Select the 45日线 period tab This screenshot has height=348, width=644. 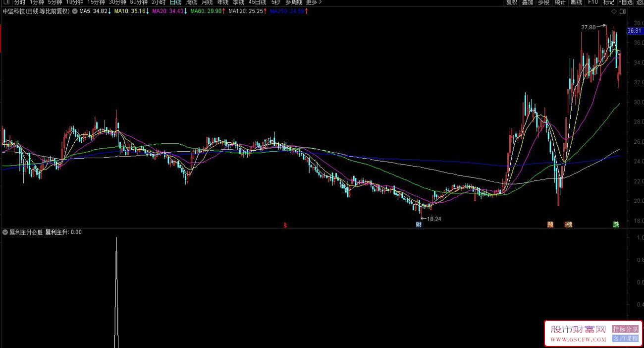pyautogui.click(x=257, y=2)
